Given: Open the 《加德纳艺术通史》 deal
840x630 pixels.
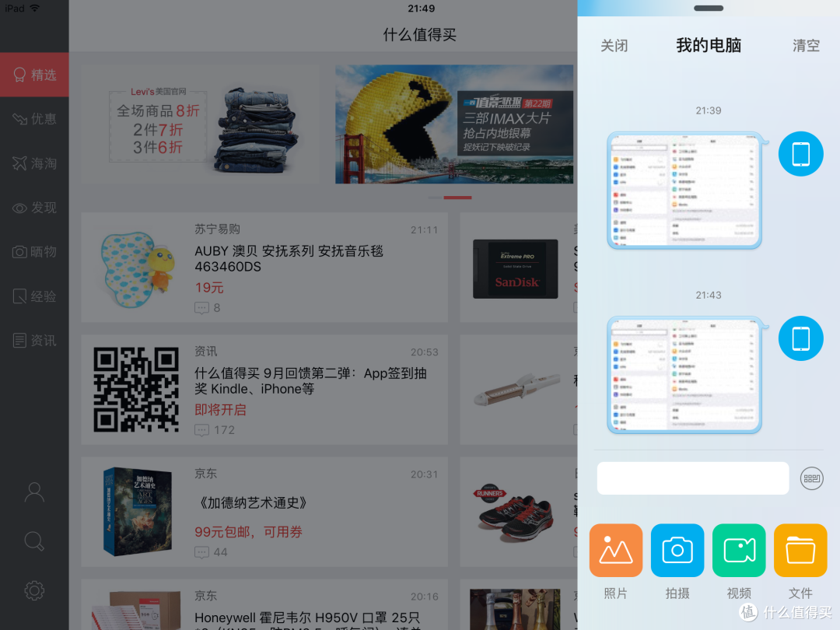Looking at the screenshot, I should pos(264,512).
